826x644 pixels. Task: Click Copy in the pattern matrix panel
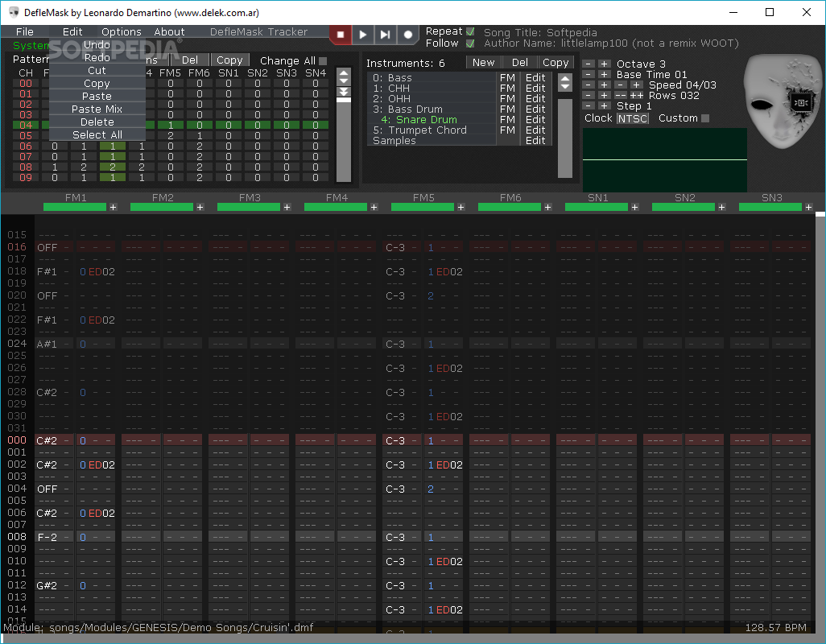pyautogui.click(x=229, y=60)
